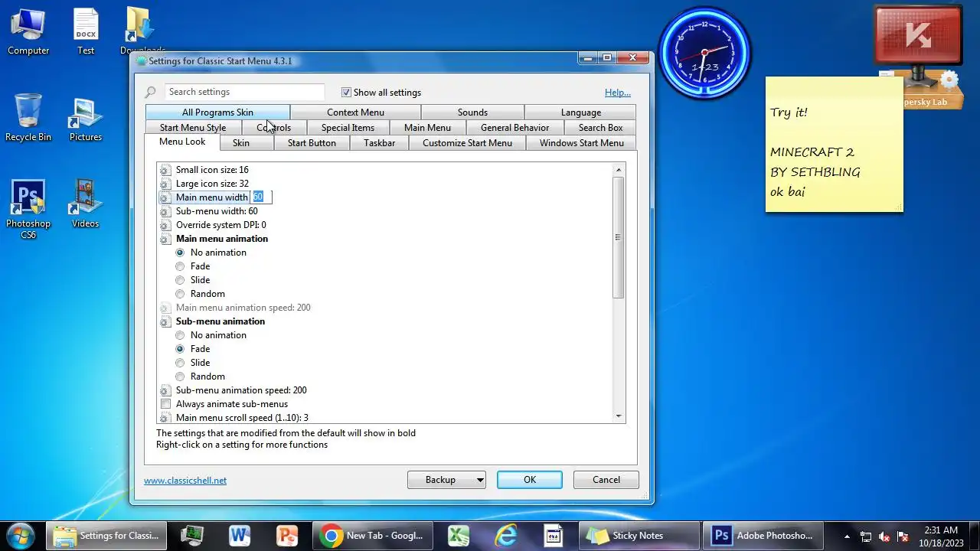Viewport: 980px width, 551px height.
Task: Select the Pictures shortcut icon
Action: (86, 119)
